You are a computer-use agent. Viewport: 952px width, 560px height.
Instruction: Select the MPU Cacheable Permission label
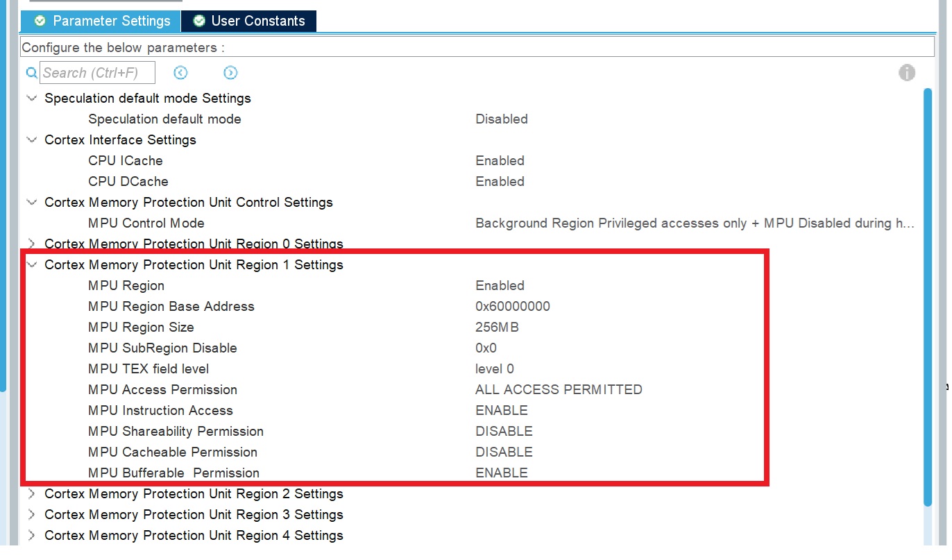tap(173, 452)
